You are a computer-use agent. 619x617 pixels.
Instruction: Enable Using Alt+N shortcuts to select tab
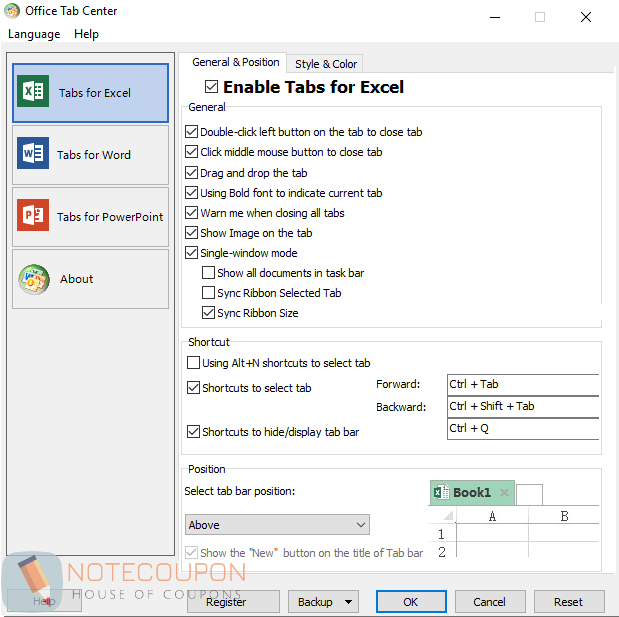pyautogui.click(x=193, y=362)
